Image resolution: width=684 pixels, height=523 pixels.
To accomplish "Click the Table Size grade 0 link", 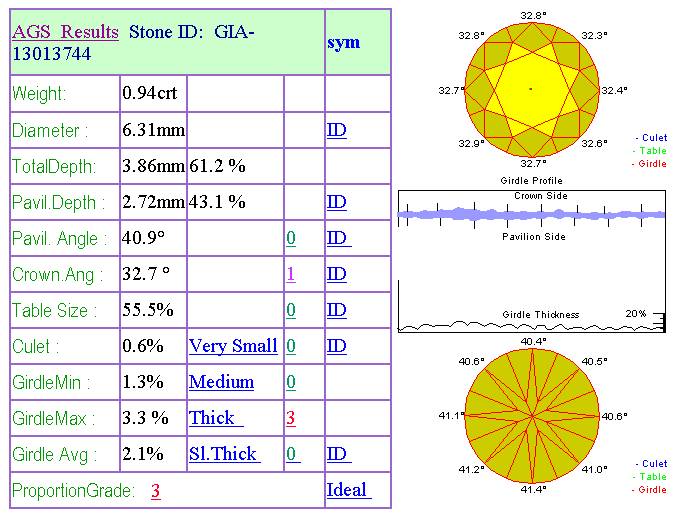I will click(x=291, y=310).
